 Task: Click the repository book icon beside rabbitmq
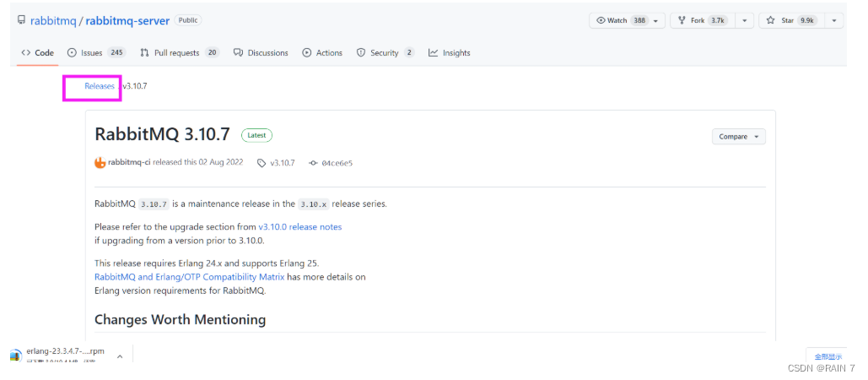click(x=22, y=20)
